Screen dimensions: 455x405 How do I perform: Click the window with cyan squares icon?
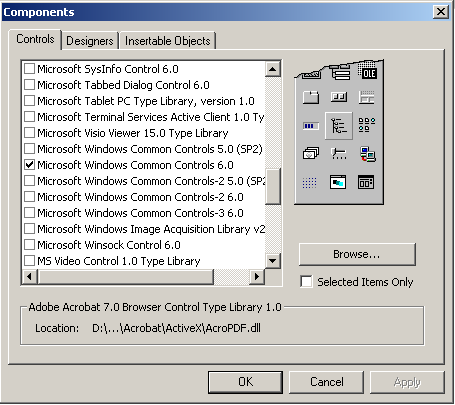[338, 182]
